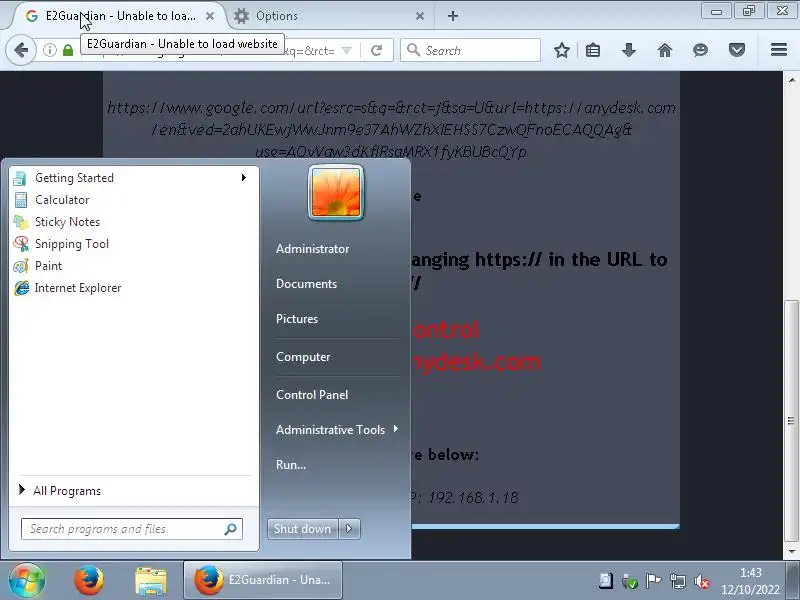Screen dimensions: 800x600
Task: Click the leftmost tray icon beside safely remove hardware
Action: pyautogui.click(x=606, y=581)
